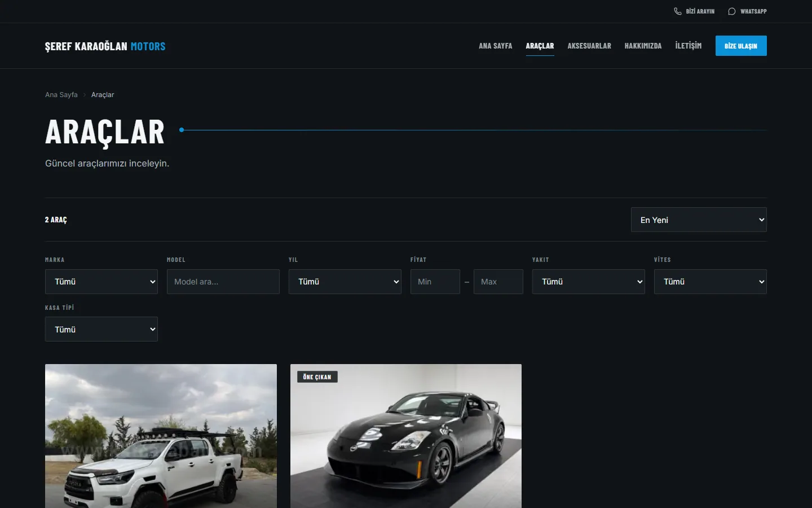Open the En Yeni sort dropdown
This screenshot has height=508, width=812.
click(x=699, y=220)
